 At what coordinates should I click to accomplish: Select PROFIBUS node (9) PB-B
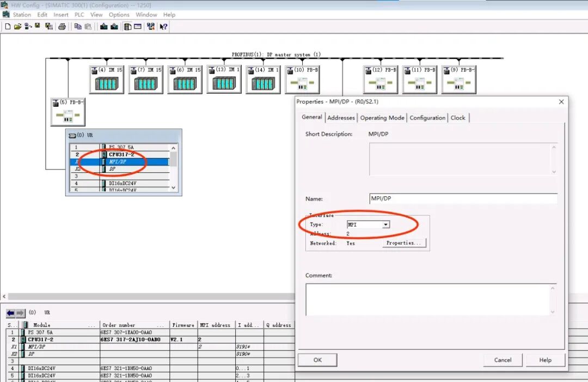click(x=458, y=80)
